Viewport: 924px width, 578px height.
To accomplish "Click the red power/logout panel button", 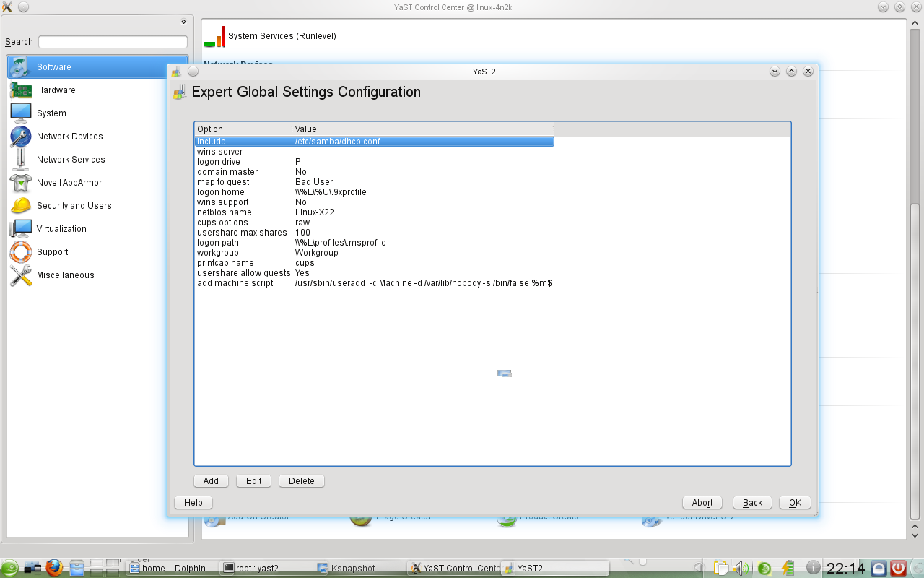I will coord(898,568).
